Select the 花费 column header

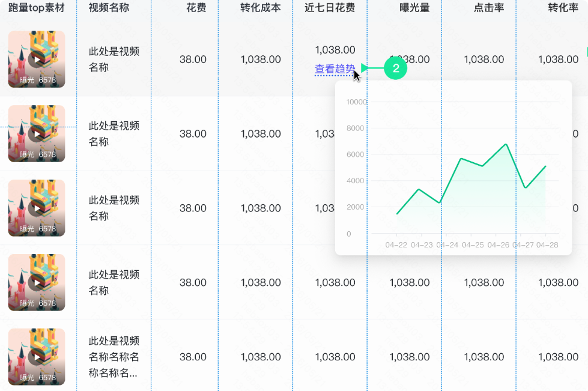196,8
